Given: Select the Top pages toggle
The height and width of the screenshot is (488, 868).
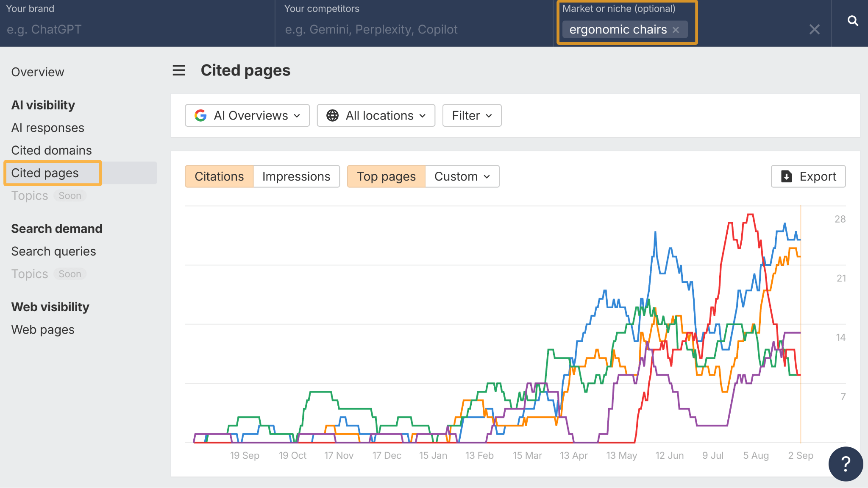Looking at the screenshot, I should [386, 176].
